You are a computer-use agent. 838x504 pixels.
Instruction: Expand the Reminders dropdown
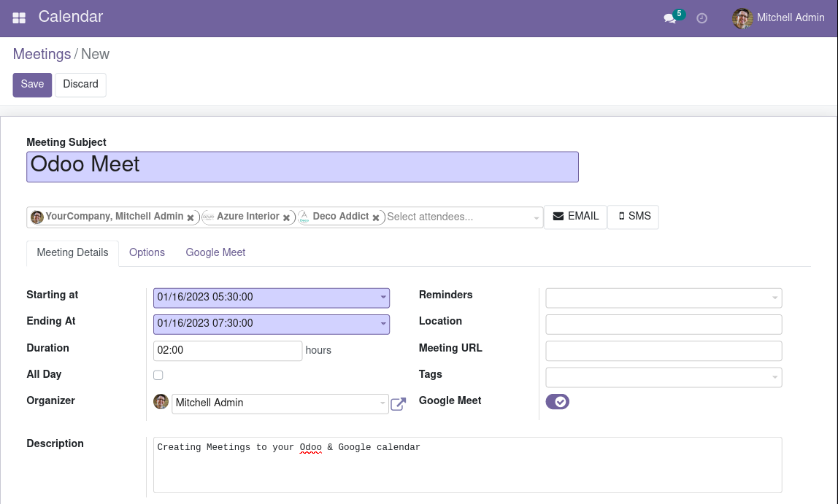(774, 298)
